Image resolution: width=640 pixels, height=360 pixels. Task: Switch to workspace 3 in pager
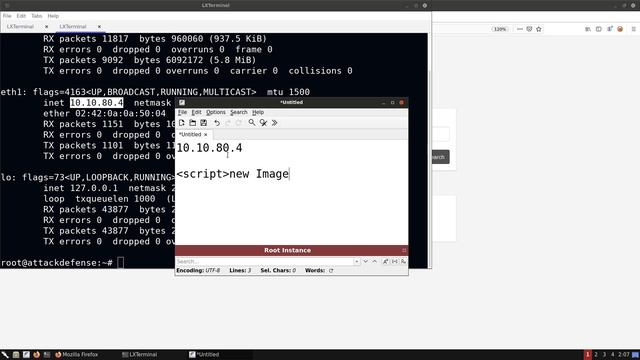click(x=604, y=355)
